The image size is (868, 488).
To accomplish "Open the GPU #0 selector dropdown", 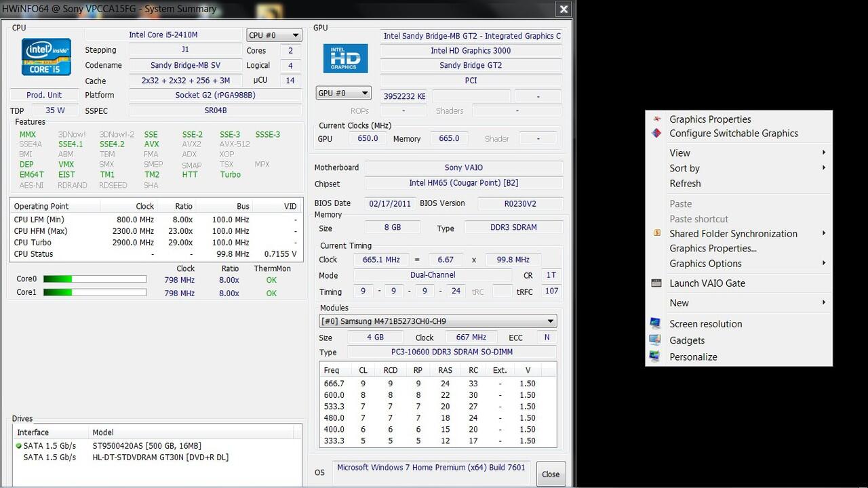I will tap(343, 93).
